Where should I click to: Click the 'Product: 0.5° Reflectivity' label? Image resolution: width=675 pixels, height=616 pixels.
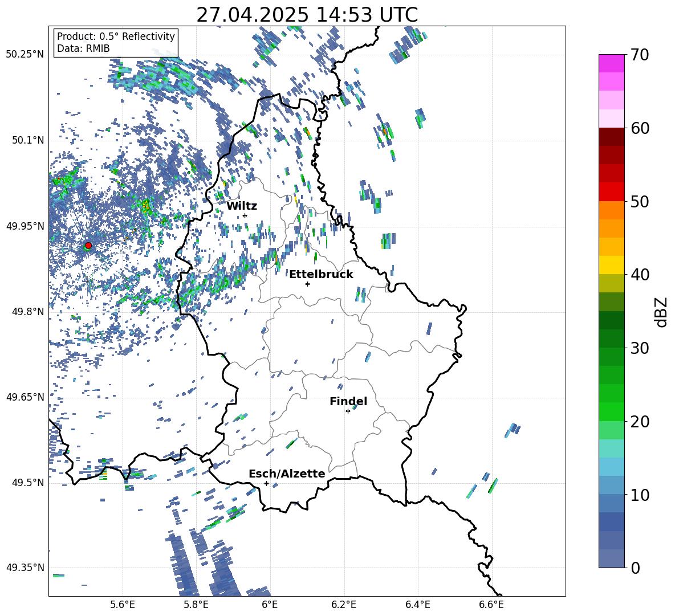tap(116, 36)
